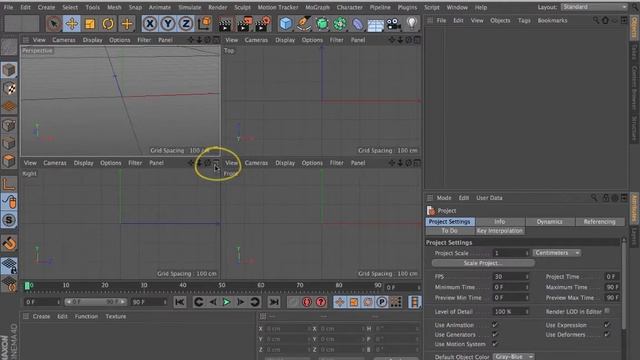Go to end of animation
640x360 pixels.
(x=274, y=302)
